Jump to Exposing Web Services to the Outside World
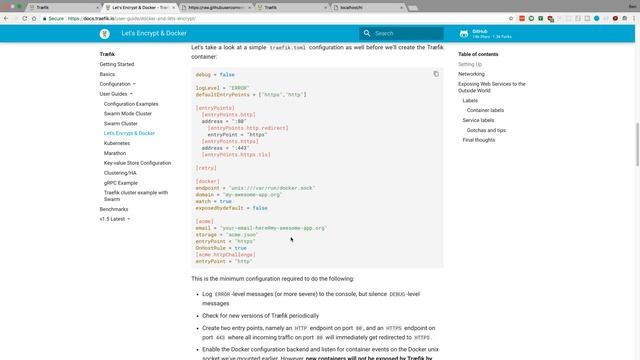 [491, 87]
